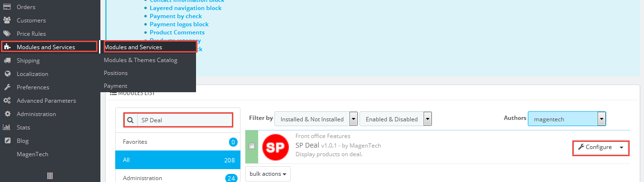Click the Localization globe icon
This screenshot has height=182, width=644.
[7, 74]
